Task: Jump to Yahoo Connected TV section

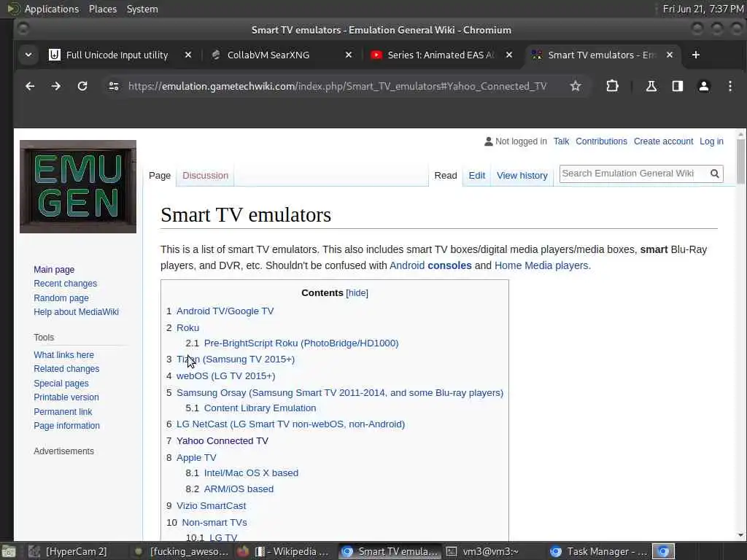Action: coord(222,440)
